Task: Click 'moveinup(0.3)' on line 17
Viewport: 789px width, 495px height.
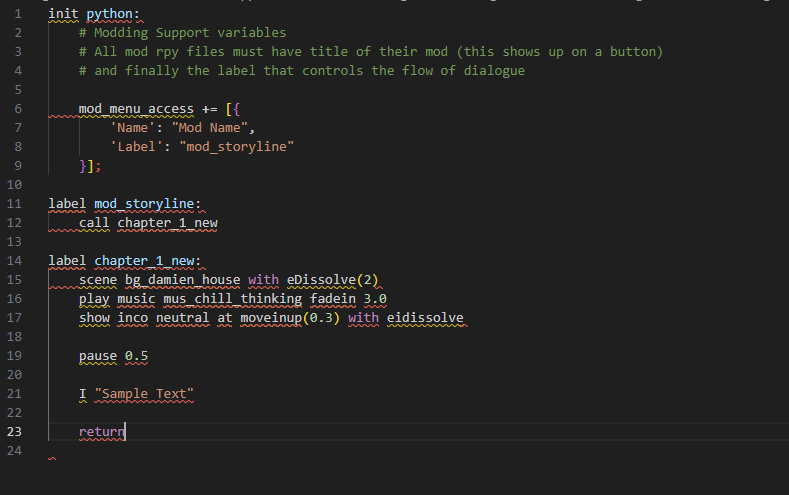Action: [290, 318]
